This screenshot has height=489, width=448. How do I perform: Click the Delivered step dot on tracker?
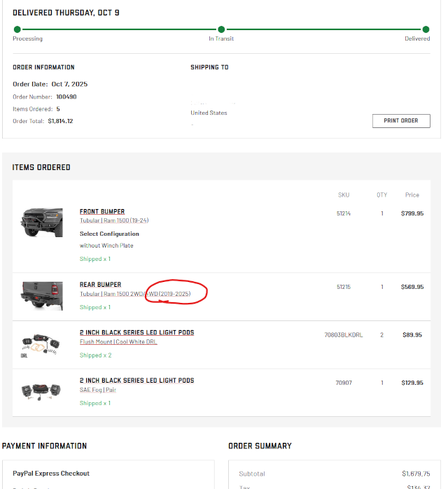pyautogui.click(x=426, y=29)
